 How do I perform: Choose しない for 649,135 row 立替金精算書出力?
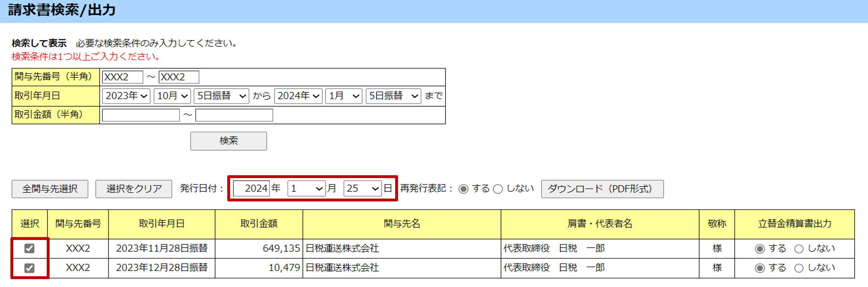(799, 249)
